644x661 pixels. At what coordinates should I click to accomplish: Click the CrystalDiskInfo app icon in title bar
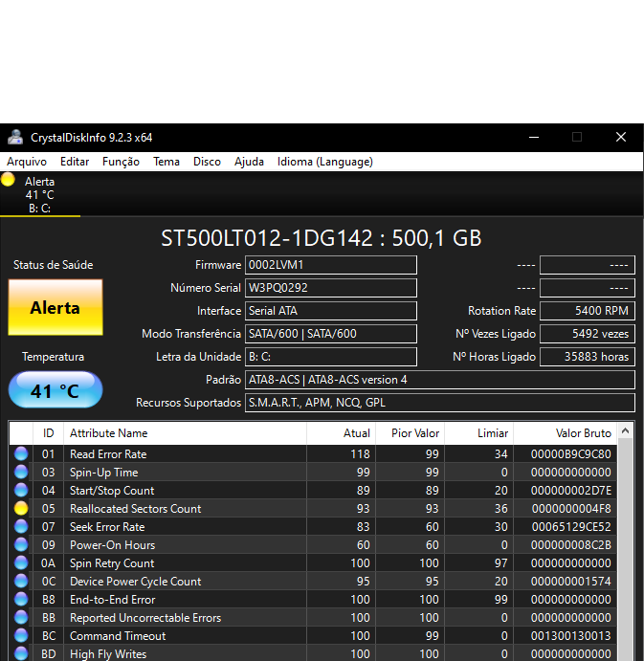pyautogui.click(x=15, y=138)
